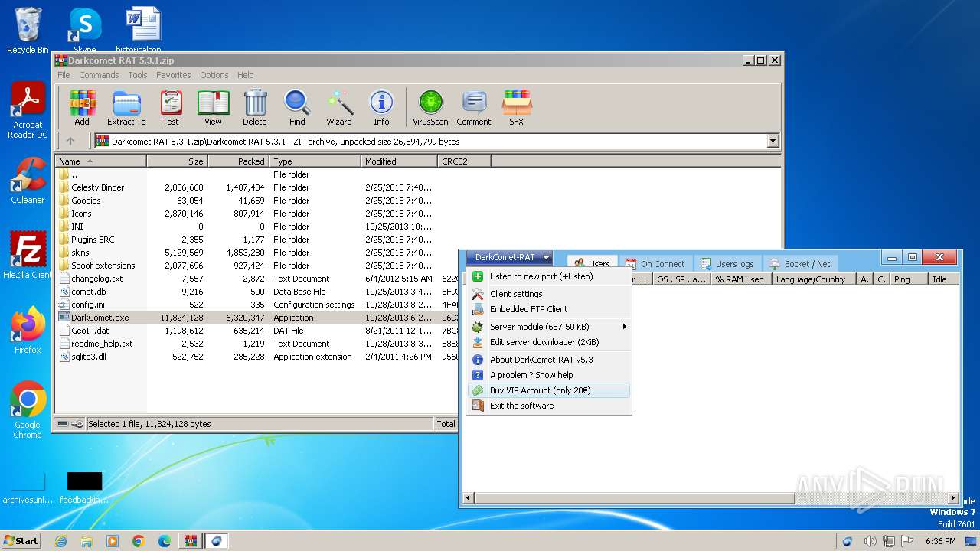Select the sqlite3.dll file
This screenshot has height=551, width=980.
(x=89, y=357)
